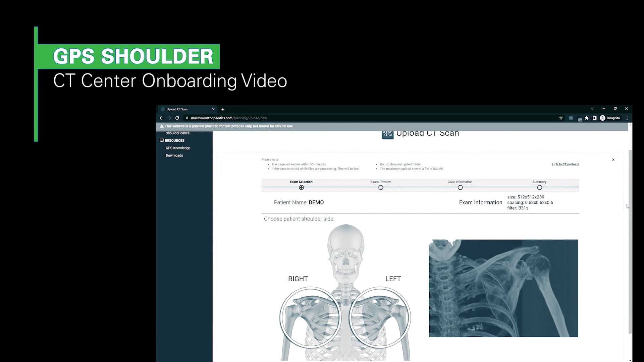Expand the tab search dropdown arrow
This screenshot has height=362, width=644.
tap(592, 109)
